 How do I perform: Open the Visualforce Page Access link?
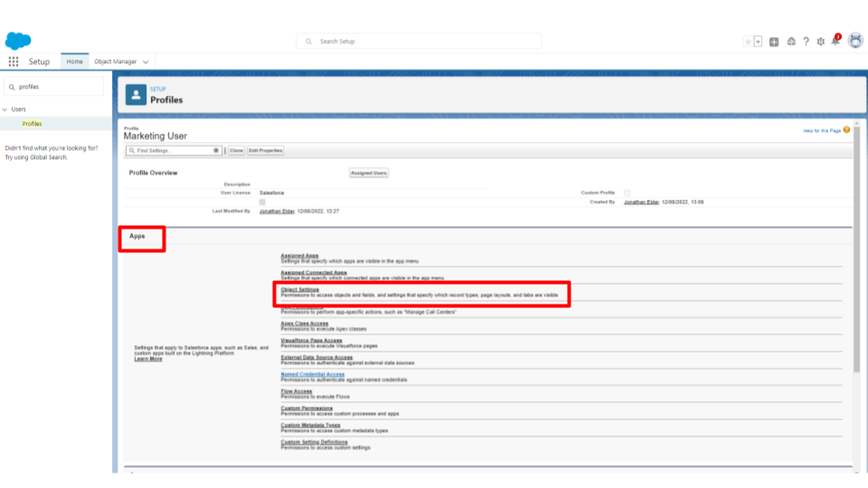click(x=311, y=341)
